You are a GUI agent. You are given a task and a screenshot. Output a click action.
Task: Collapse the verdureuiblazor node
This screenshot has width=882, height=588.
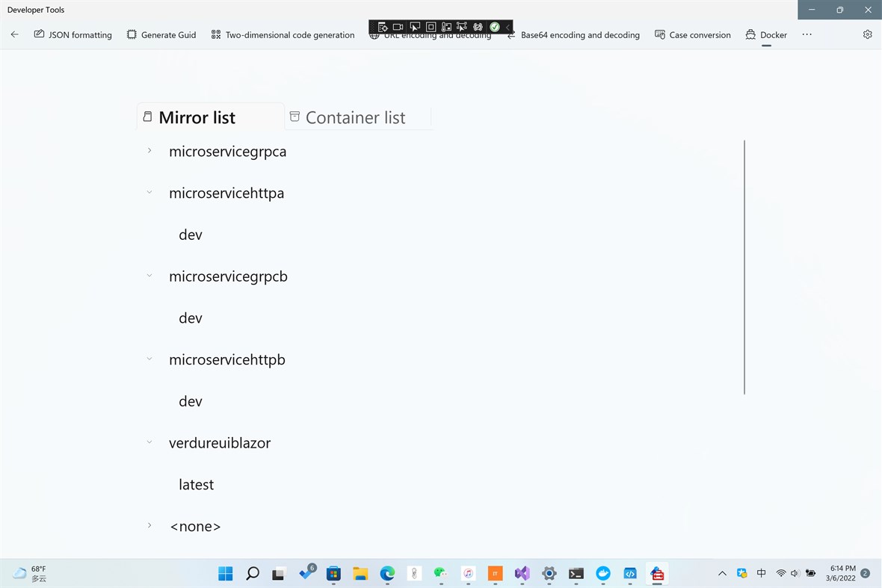149,442
